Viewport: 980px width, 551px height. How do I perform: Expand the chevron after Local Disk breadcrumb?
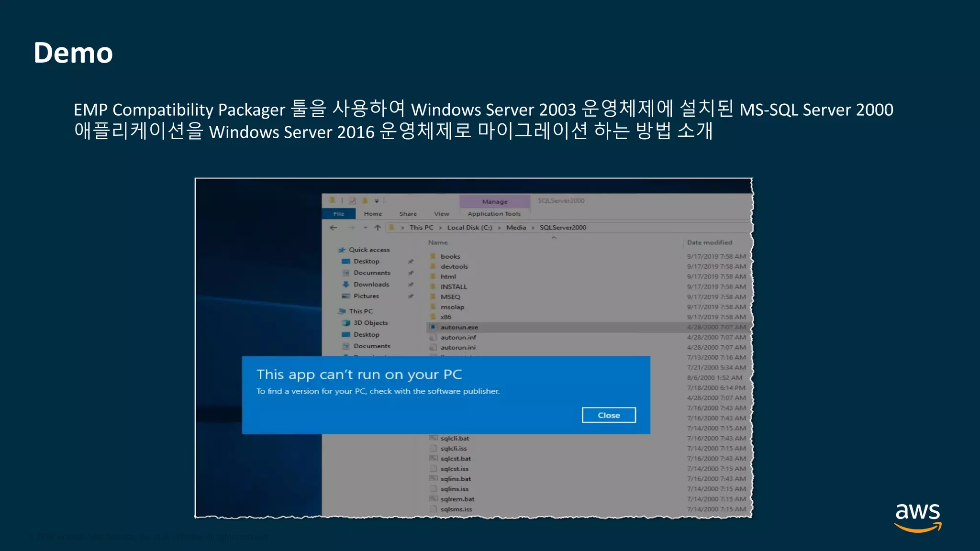coord(499,228)
